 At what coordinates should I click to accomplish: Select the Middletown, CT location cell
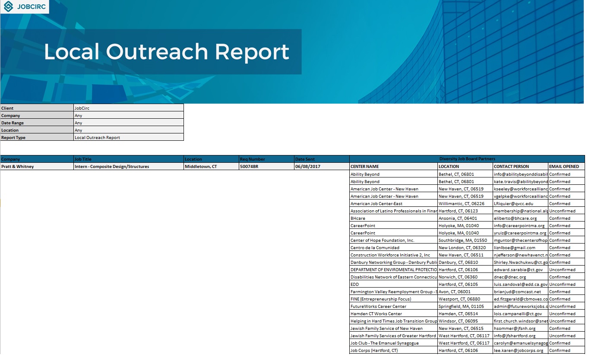pos(212,166)
